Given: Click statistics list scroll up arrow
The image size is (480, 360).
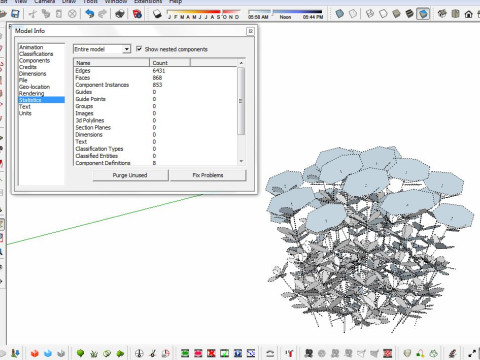Looking at the screenshot, I should [241, 63].
